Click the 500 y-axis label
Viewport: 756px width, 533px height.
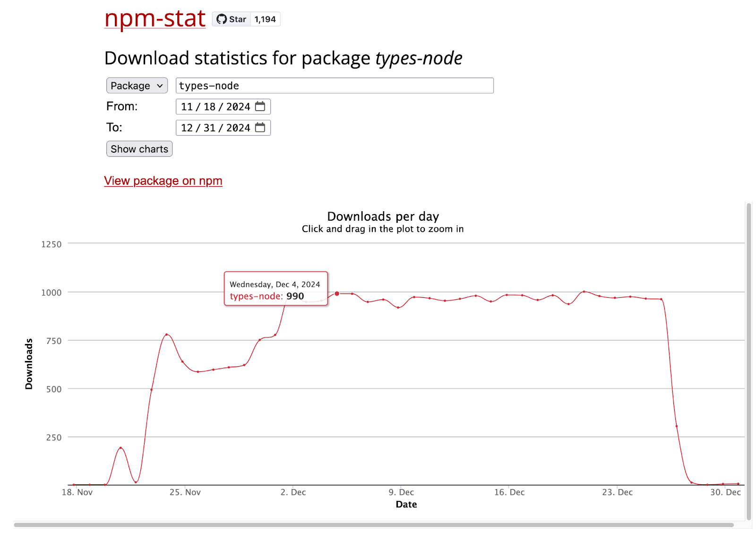54,389
